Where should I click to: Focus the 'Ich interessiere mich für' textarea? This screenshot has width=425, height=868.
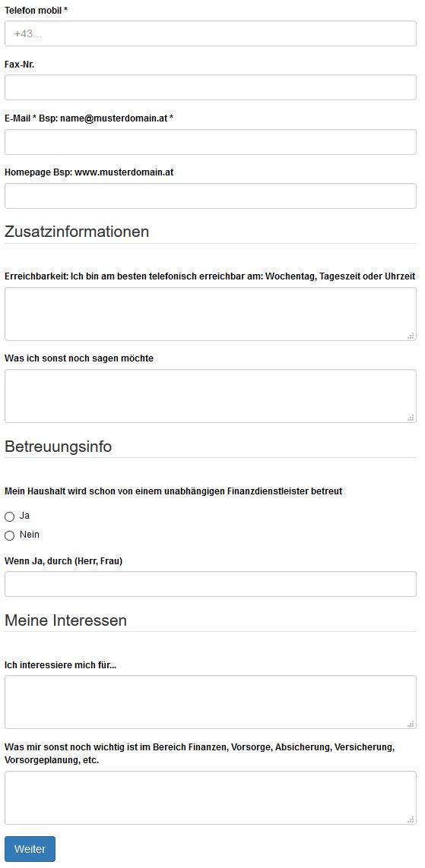pyautogui.click(x=211, y=702)
